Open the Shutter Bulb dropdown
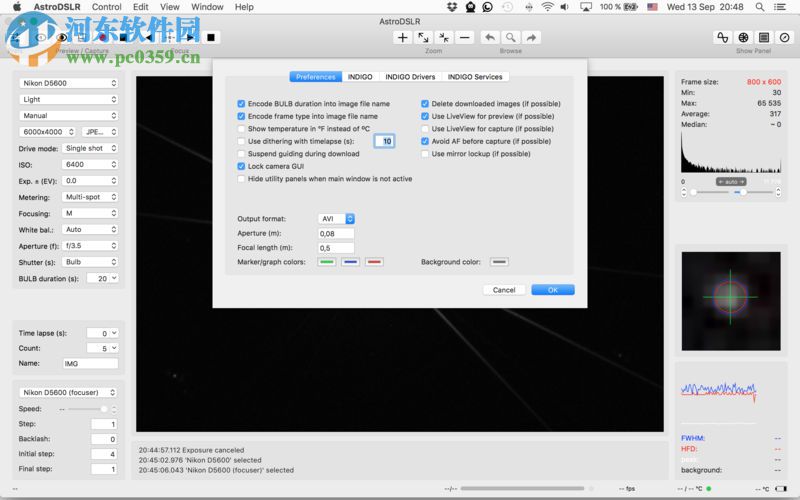The image size is (800, 500). point(90,262)
